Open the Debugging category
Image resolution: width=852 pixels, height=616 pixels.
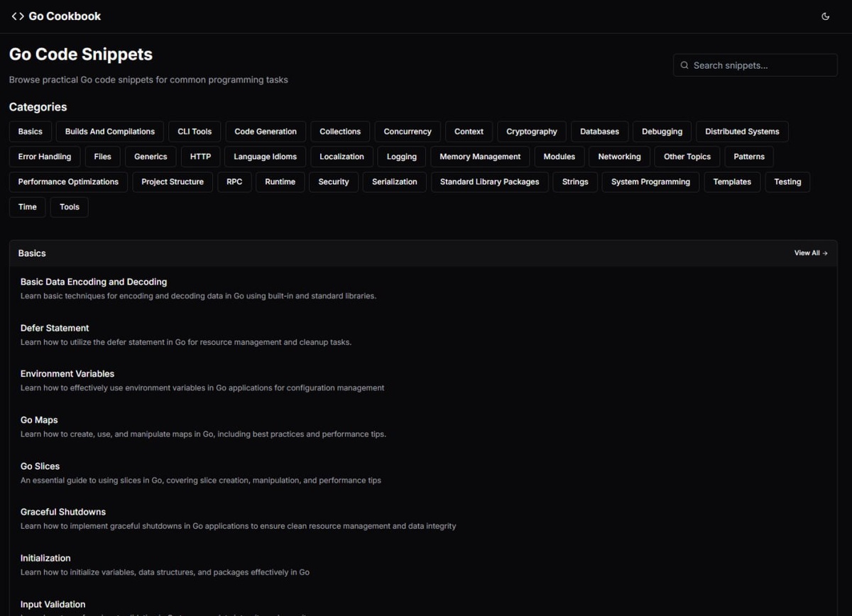(x=662, y=131)
